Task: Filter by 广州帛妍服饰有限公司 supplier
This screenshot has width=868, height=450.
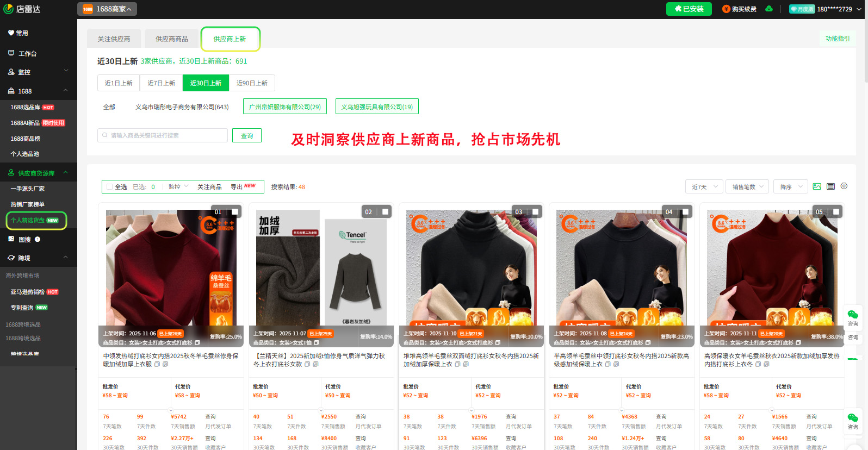Action: (285, 107)
